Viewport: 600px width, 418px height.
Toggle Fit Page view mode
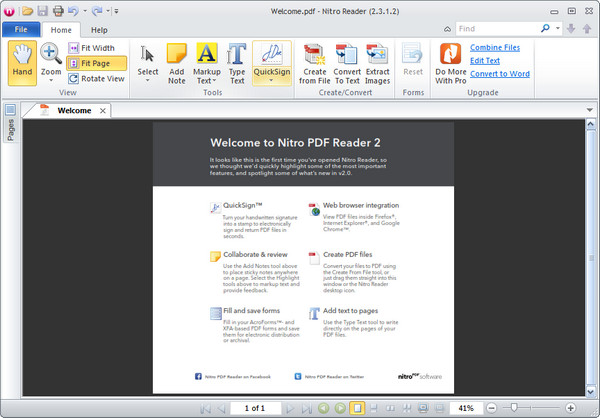click(96, 64)
